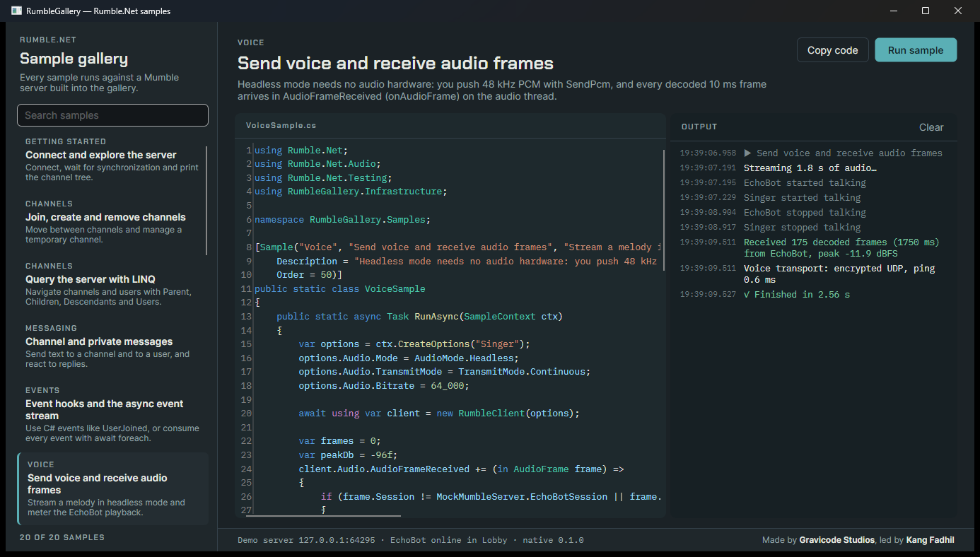This screenshot has height=557, width=980.
Task: Click the play arrow beside the output header line
Action: 748,153
